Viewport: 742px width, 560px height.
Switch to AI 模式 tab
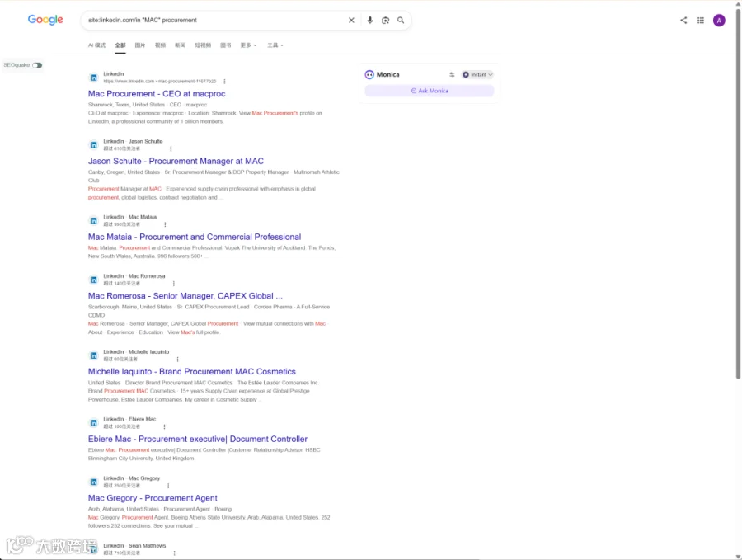[x=96, y=45]
